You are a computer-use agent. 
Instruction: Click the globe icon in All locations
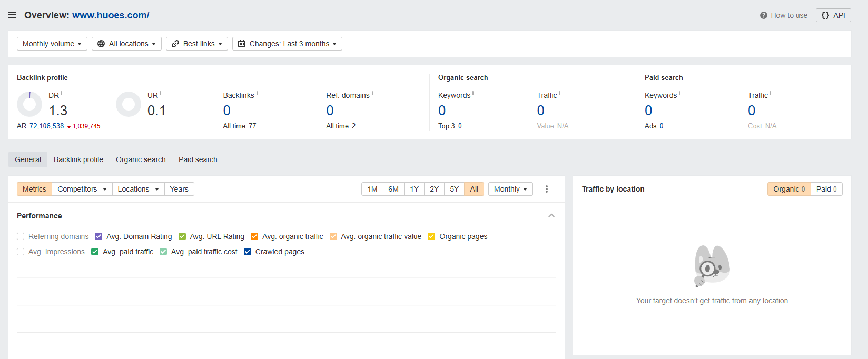click(101, 44)
